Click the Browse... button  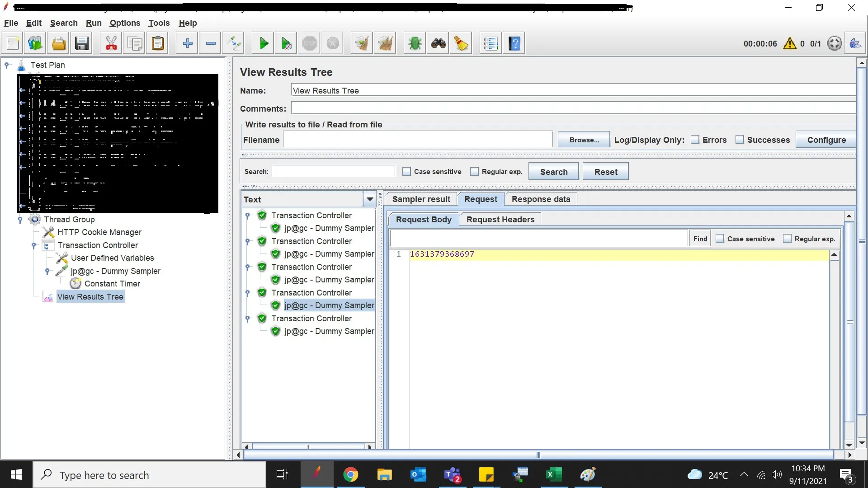(584, 140)
